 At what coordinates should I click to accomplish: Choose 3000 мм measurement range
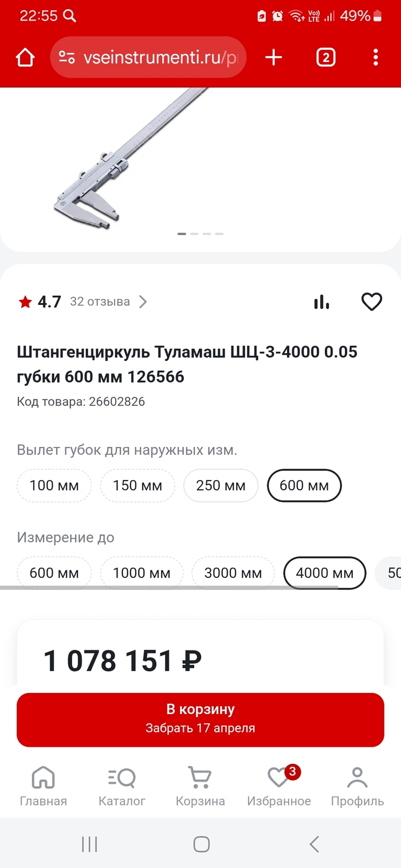click(x=233, y=573)
